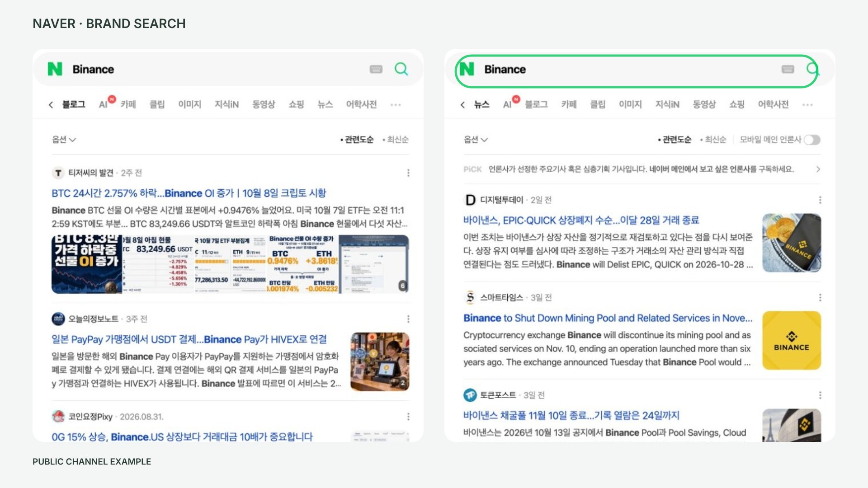Viewport: 868px width, 488px height.
Task: Open Binance to Shut Down Mining Pool article
Action: (x=608, y=319)
